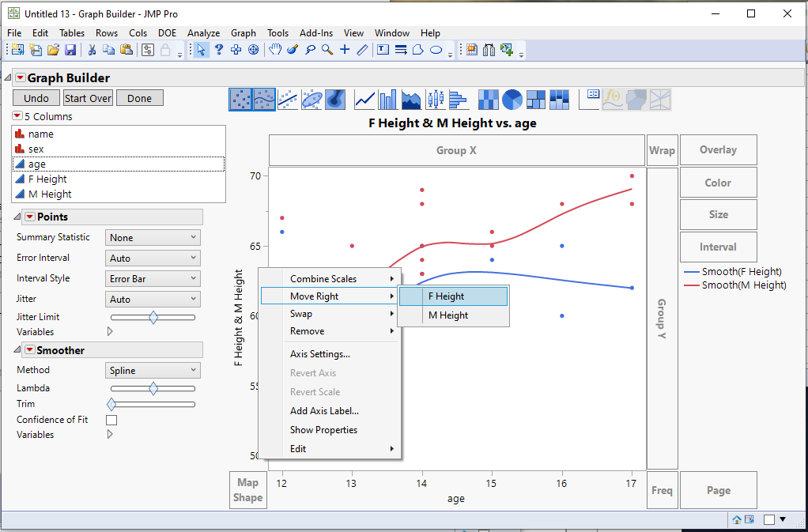Select the Bar chart element icon
Screen dimensions: 808x532
[x=387, y=99]
